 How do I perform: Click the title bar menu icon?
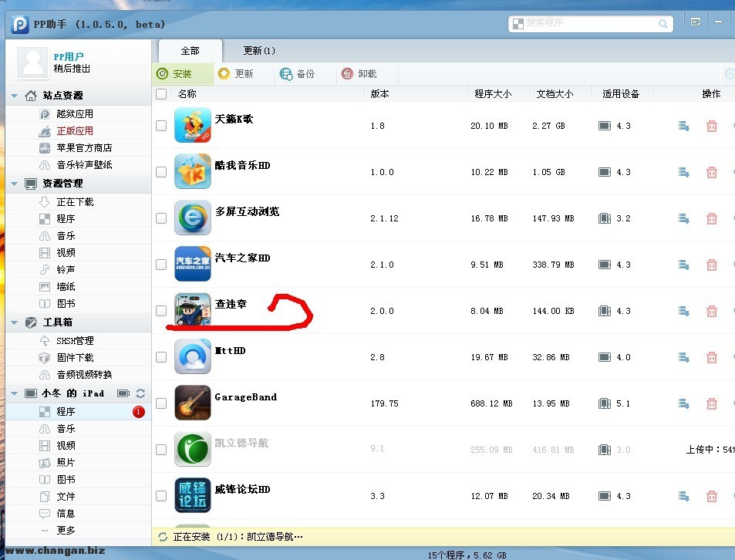pyautogui.click(x=696, y=22)
